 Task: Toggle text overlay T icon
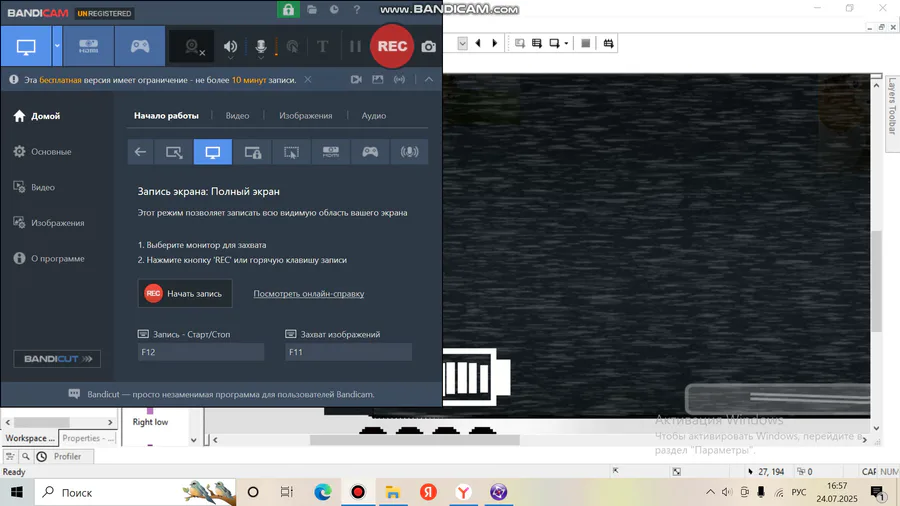(323, 46)
